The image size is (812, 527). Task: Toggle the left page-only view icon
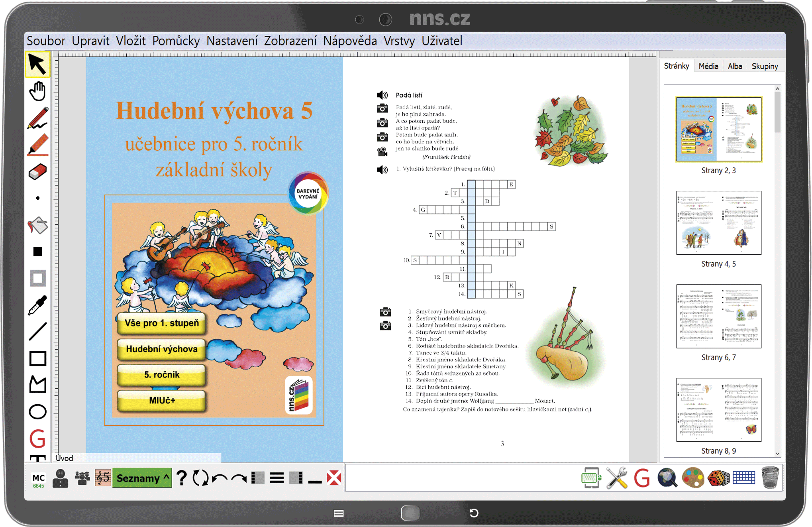coord(258,478)
